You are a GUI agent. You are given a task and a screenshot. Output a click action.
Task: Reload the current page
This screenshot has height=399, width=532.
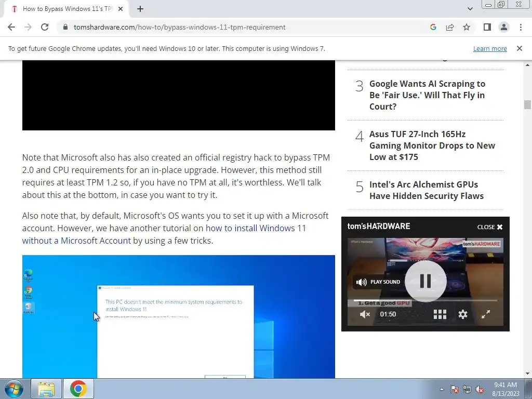[45, 27]
